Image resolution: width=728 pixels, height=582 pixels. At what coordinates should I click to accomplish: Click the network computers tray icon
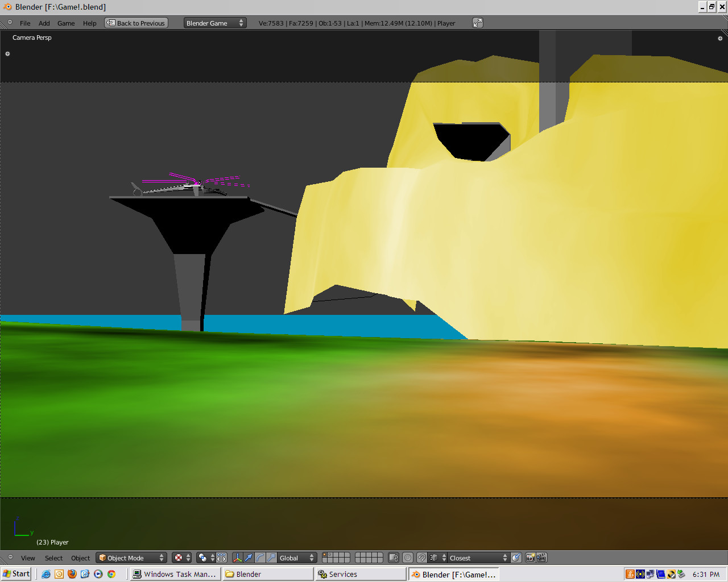click(651, 574)
